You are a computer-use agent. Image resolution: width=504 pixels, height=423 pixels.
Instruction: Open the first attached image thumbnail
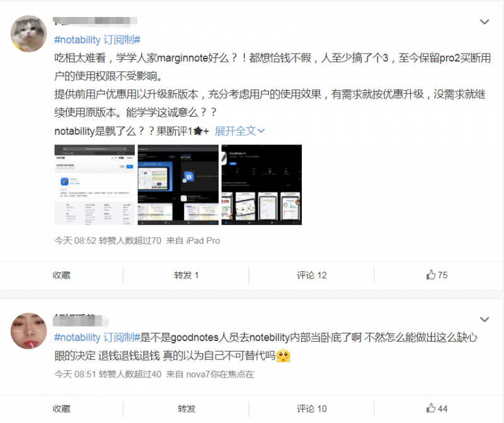94,185
